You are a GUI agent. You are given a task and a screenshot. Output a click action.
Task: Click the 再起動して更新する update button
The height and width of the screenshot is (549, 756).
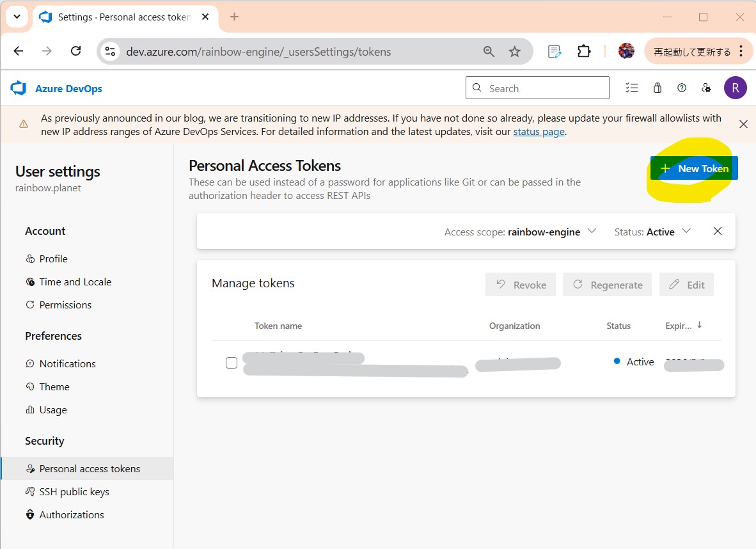coord(692,52)
